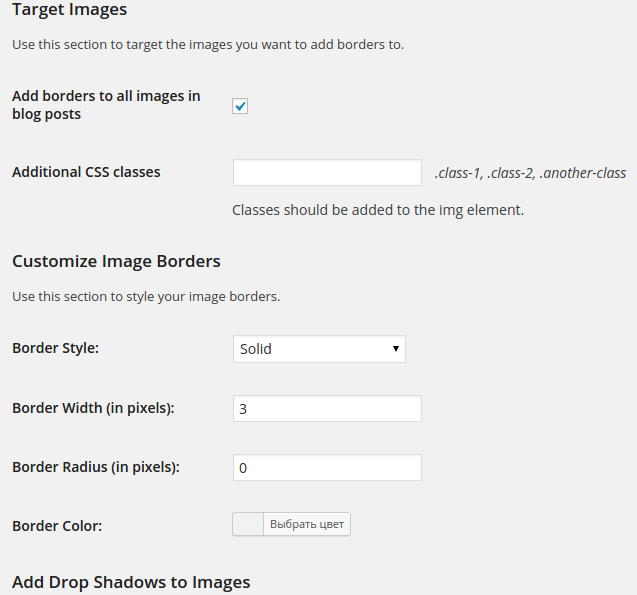The width and height of the screenshot is (637, 595).
Task: Click the "Border Color:" label
Action: click(x=57, y=525)
